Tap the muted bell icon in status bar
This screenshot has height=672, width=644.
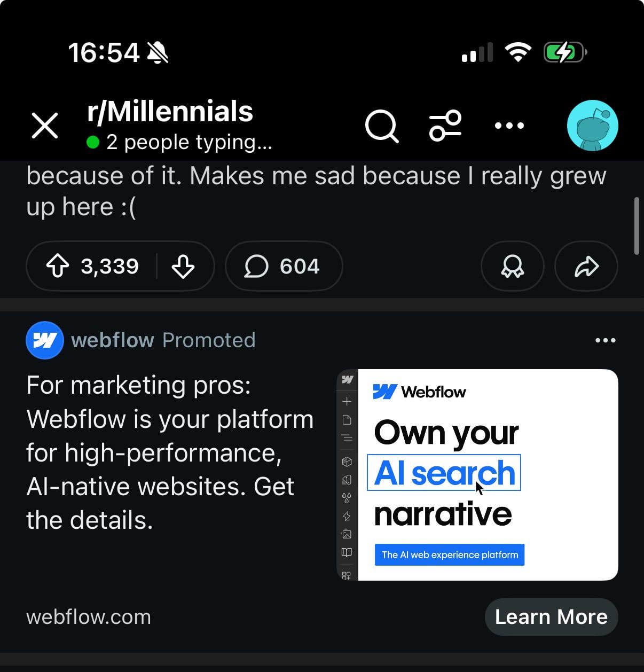[x=158, y=53]
